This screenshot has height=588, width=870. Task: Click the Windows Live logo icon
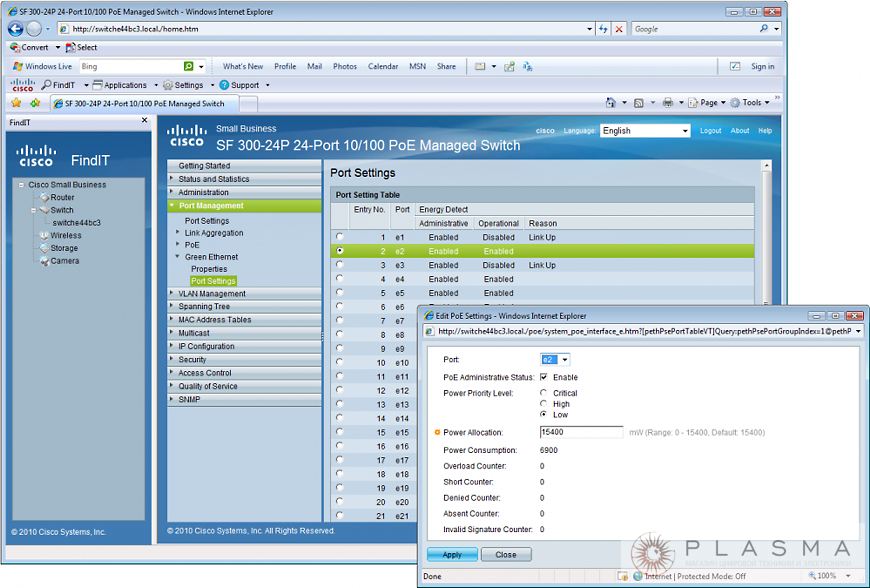18,67
